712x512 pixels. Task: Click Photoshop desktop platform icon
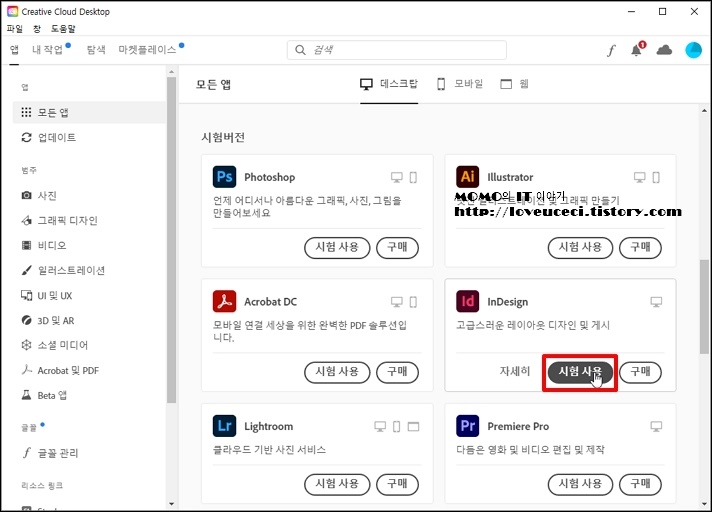[396, 177]
